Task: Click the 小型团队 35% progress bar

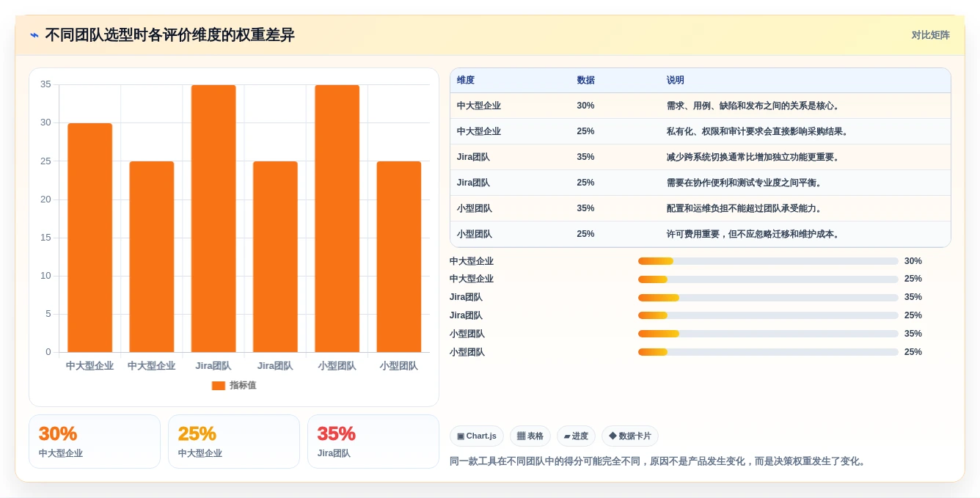Action: (768, 334)
